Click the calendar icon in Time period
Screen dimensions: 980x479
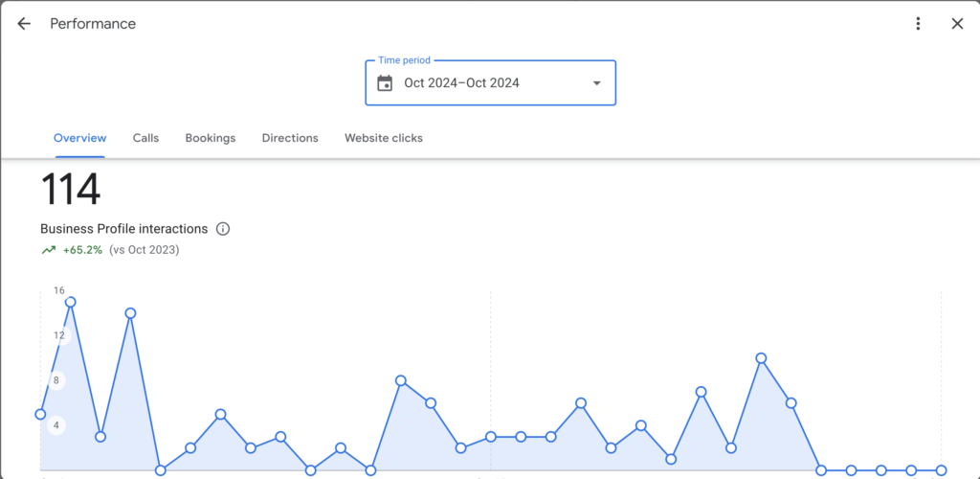coord(385,83)
